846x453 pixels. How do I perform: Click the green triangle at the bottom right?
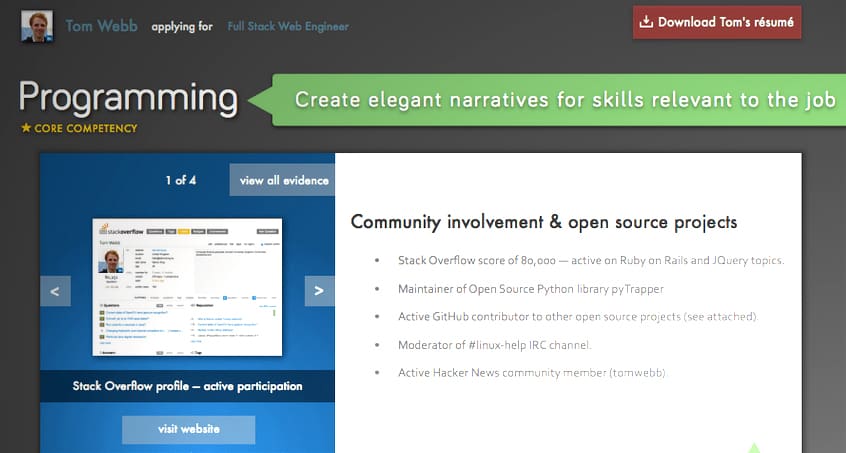point(754,447)
